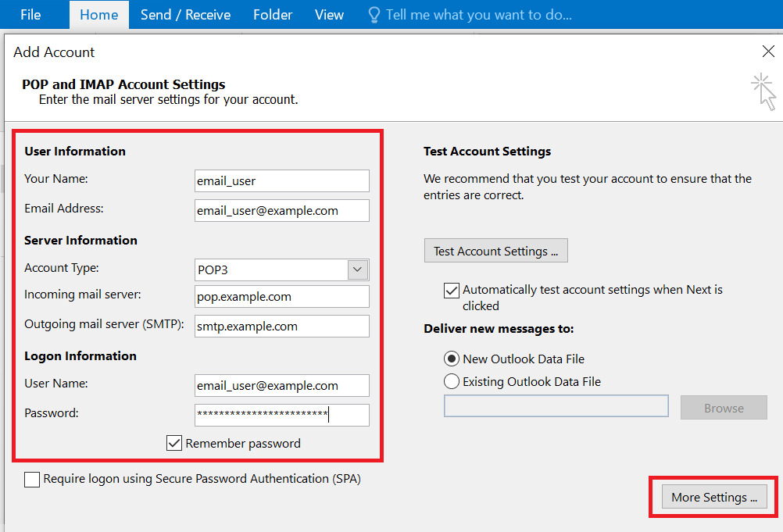The image size is (783, 532).
Task: Click the Email Address field
Action: (x=281, y=210)
